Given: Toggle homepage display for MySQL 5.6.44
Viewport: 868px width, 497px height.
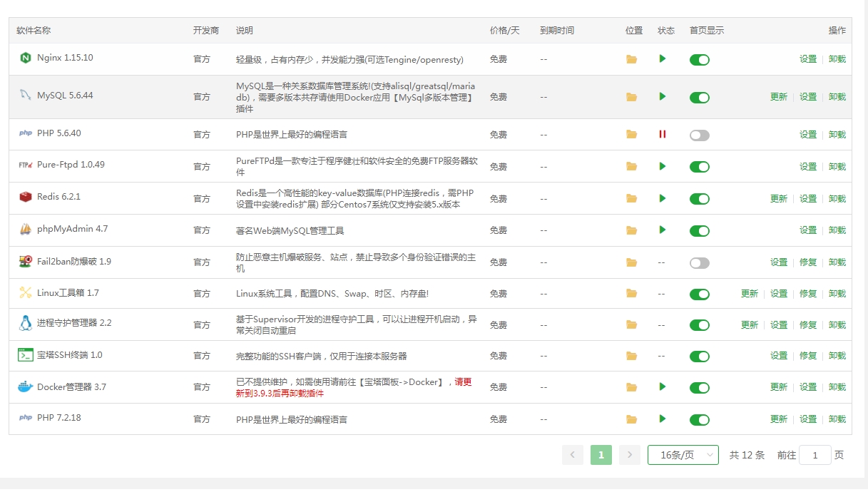Looking at the screenshot, I should (x=700, y=98).
